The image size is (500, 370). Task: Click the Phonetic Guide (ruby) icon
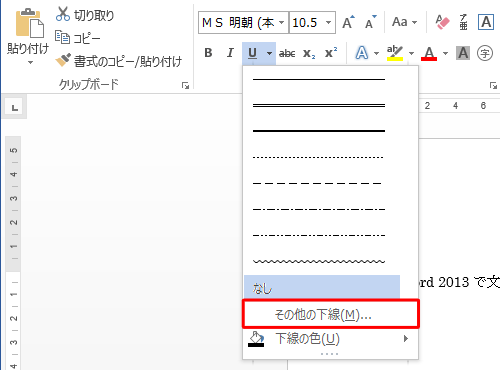pos(464,22)
